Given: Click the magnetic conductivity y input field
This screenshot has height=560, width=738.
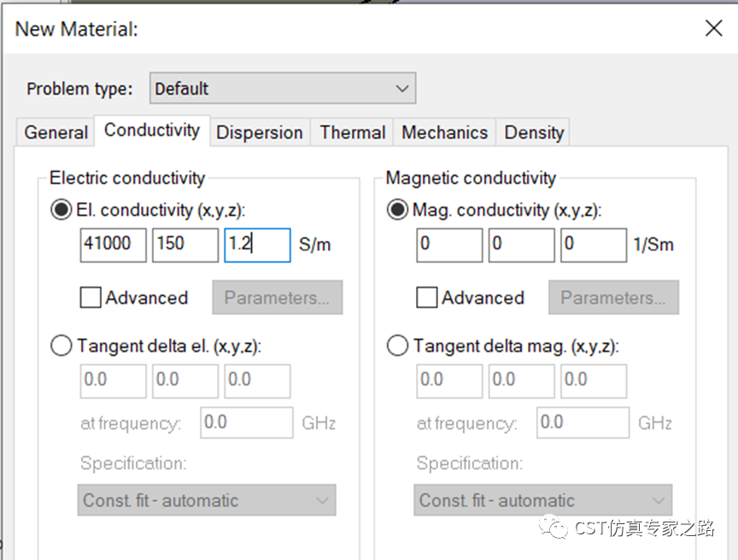Looking at the screenshot, I should [x=522, y=245].
